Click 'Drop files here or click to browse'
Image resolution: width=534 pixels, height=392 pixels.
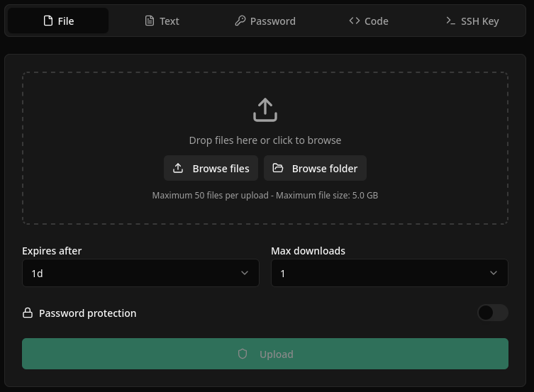265,140
